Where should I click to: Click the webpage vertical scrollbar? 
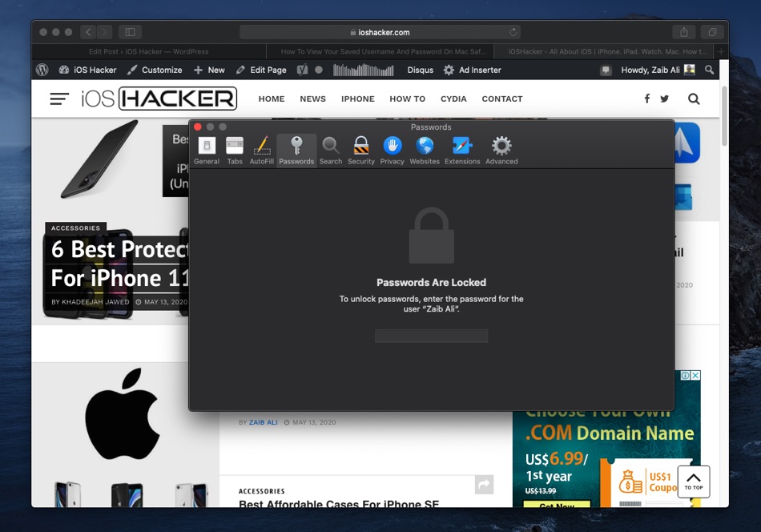724,116
